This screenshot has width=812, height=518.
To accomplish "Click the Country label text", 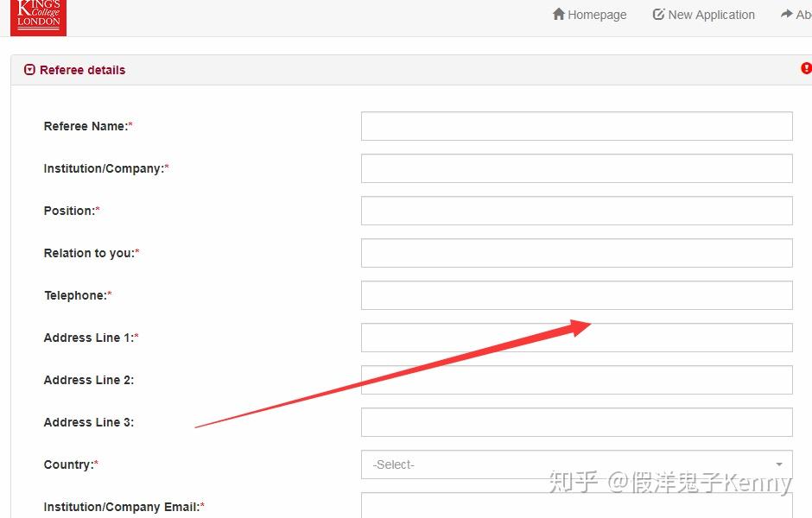I will pyautogui.click(x=71, y=464).
